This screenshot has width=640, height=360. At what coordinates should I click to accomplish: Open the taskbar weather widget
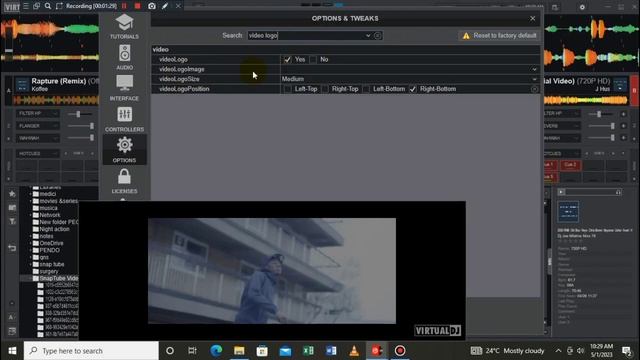click(508, 351)
